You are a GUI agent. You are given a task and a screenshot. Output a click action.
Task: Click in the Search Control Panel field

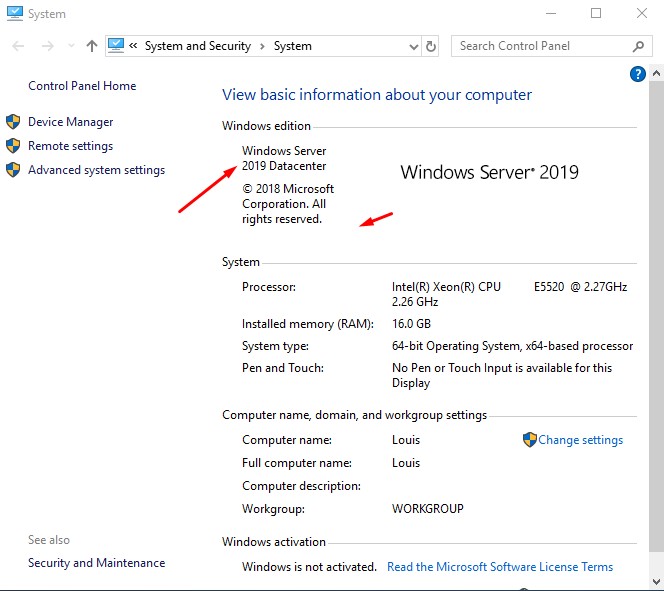pos(540,46)
